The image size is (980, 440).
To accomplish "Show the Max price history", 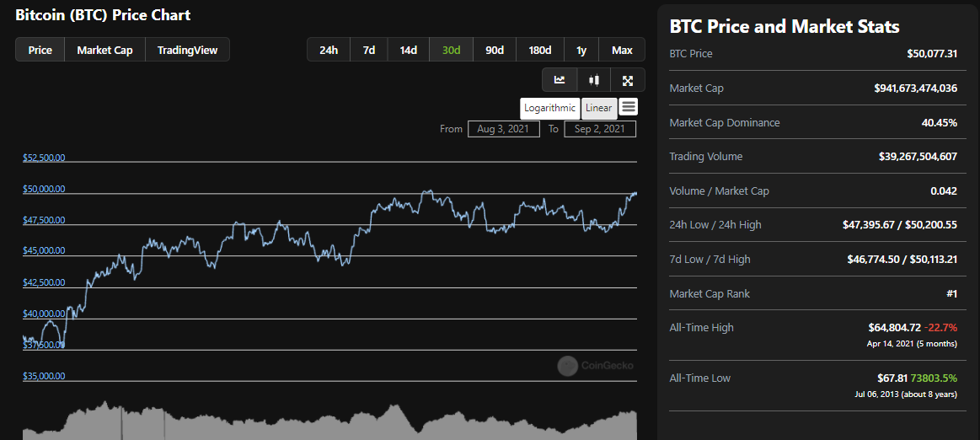I will click(x=622, y=50).
